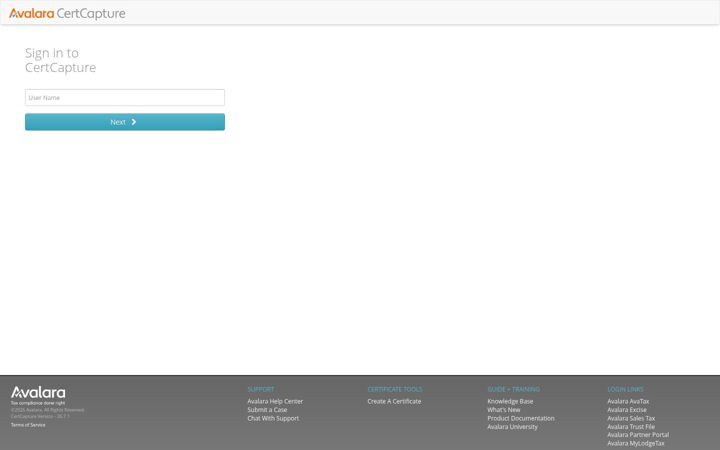720x450 pixels.
Task: Open Chat With Support link
Action: pos(273,418)
